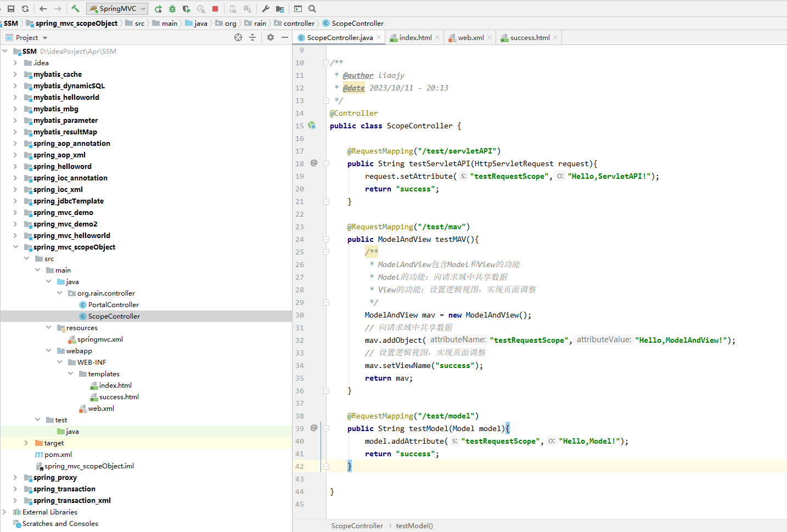Expand the spring_aop_annotation module

[x=15, y=143]
